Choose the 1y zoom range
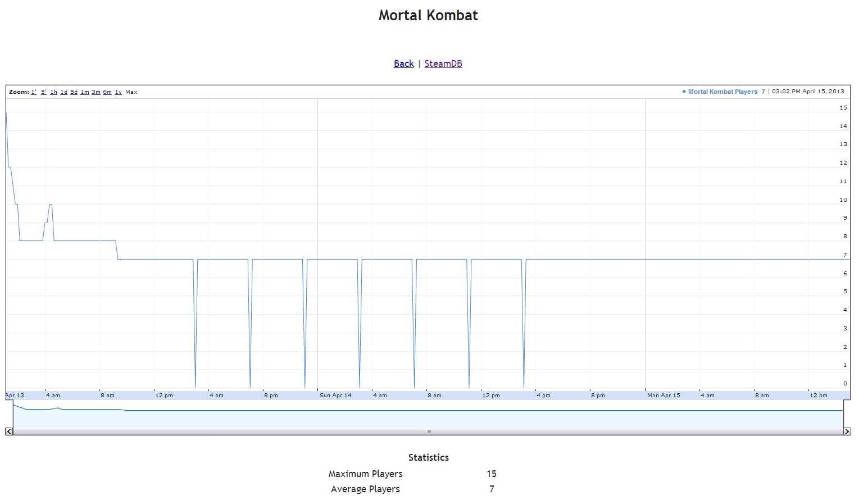Viewport: 868px width, 504px height. point(118,92)
